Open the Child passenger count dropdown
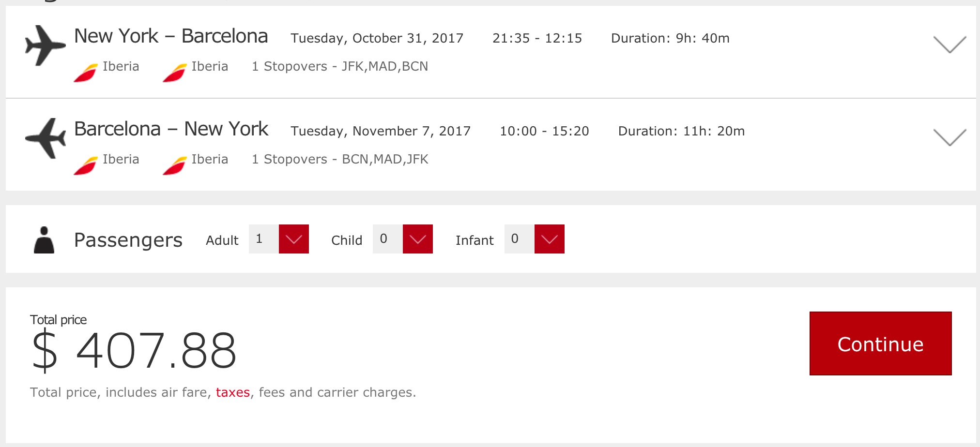This screenshot has height=447, width=980. [x=417, y=239]
